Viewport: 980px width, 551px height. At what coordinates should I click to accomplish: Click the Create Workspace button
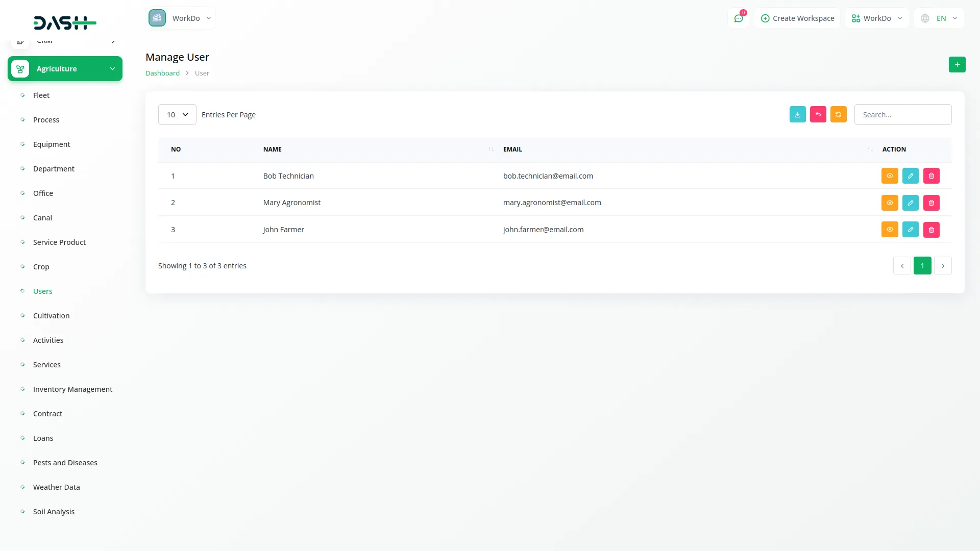[797, 18]
